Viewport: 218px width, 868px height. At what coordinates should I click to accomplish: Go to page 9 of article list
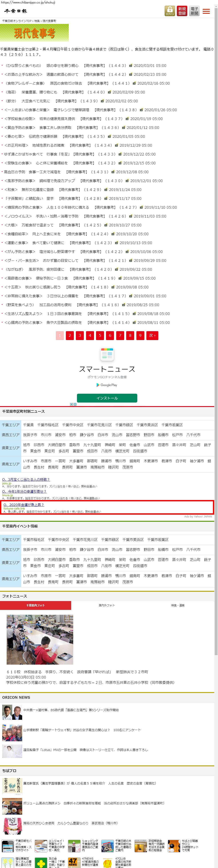pyautogui.click(x=140, y=335)
